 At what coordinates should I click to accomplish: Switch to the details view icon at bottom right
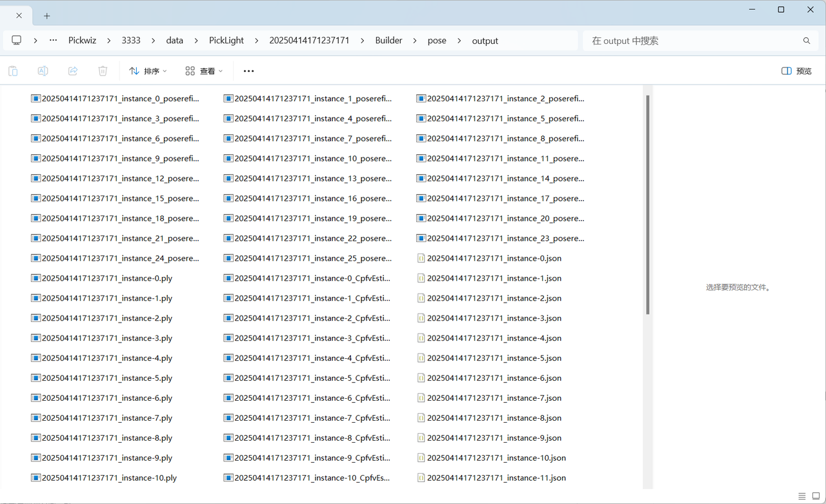point(801,496)
